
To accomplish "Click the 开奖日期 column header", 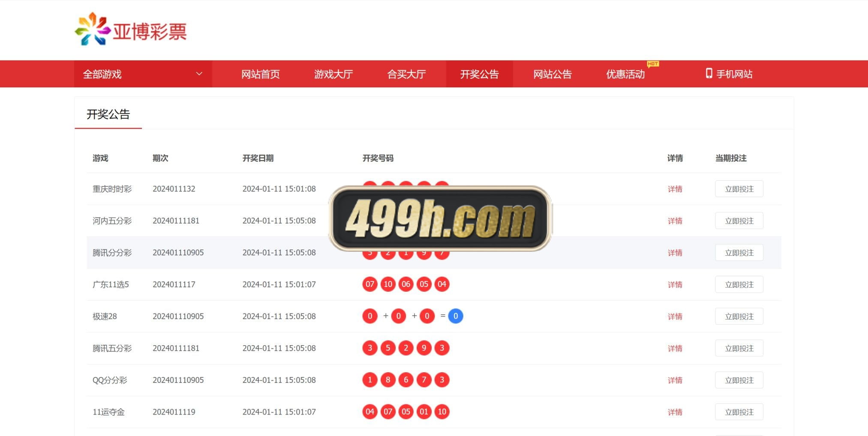I will [x=258, y=158].
